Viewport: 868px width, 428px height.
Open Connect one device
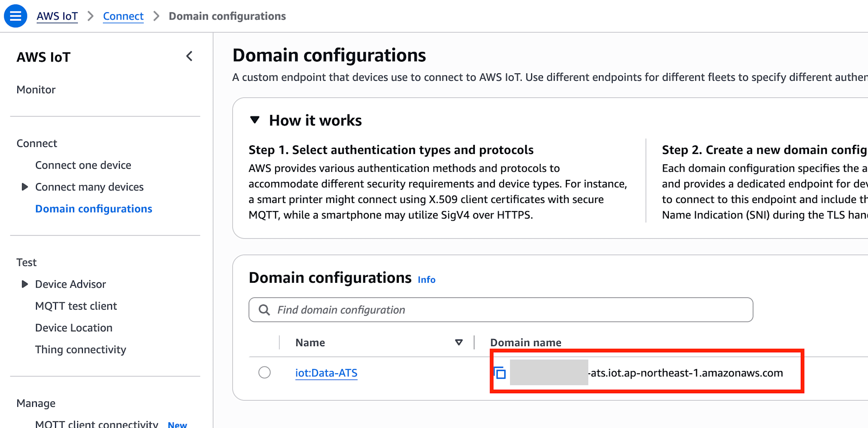(x=83, y=165)
